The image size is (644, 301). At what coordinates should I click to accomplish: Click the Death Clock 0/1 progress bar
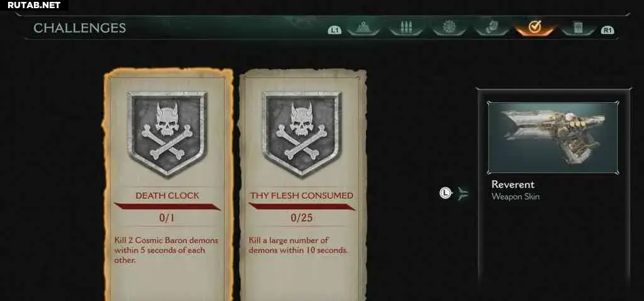click(x=167, y=206)
